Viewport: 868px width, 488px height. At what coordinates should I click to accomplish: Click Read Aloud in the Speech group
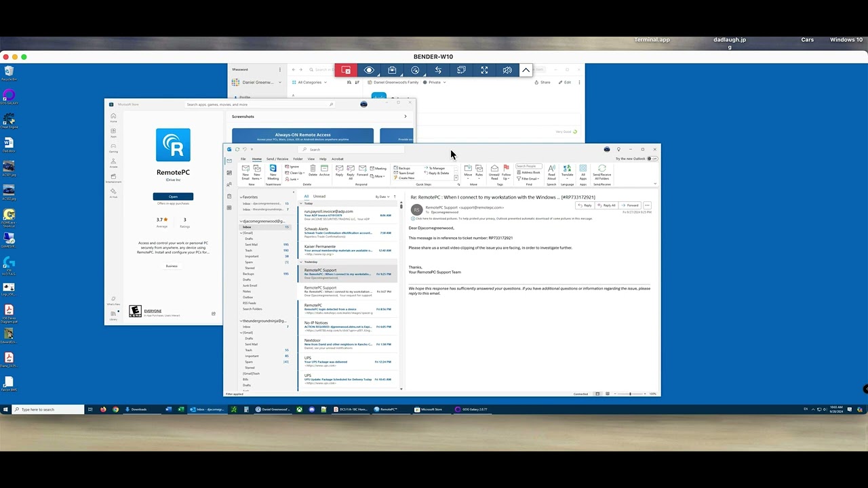coord(551,171)
